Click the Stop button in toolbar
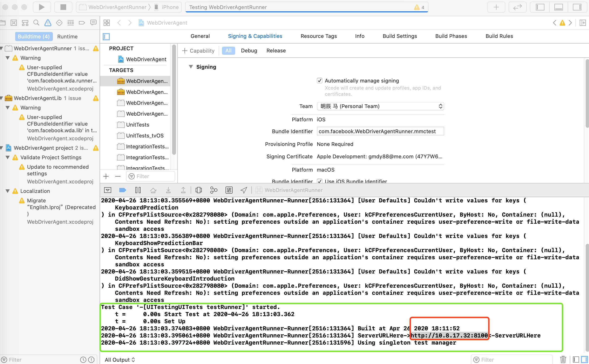This screenshot has height=364, width=589. click(x=63, y=7)
